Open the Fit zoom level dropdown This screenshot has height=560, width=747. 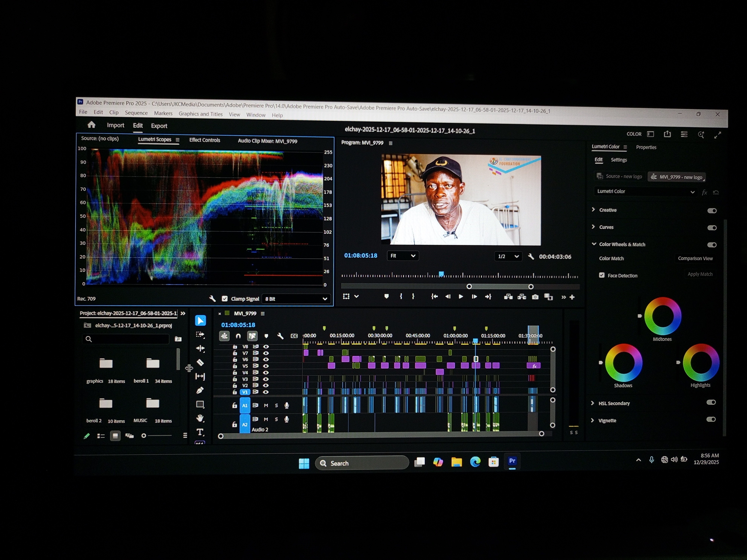click(402, 256)
